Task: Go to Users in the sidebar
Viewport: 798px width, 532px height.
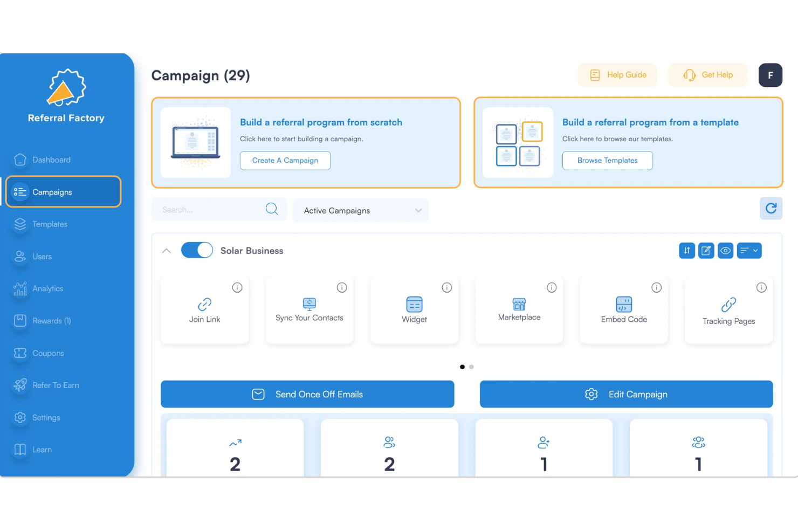Action: pos(42,257)
